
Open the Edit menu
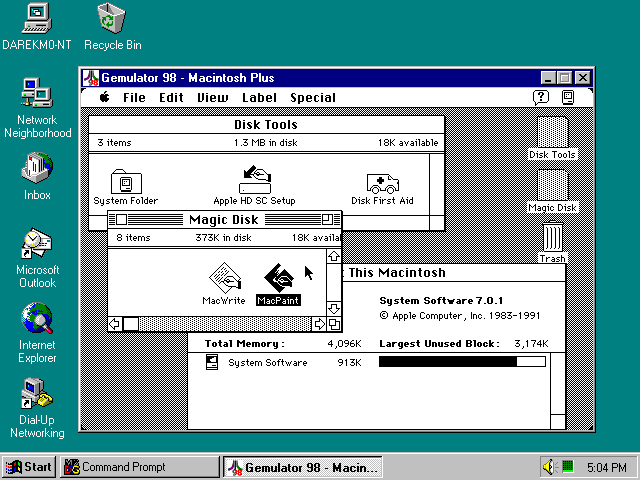(x=171, y=98)
